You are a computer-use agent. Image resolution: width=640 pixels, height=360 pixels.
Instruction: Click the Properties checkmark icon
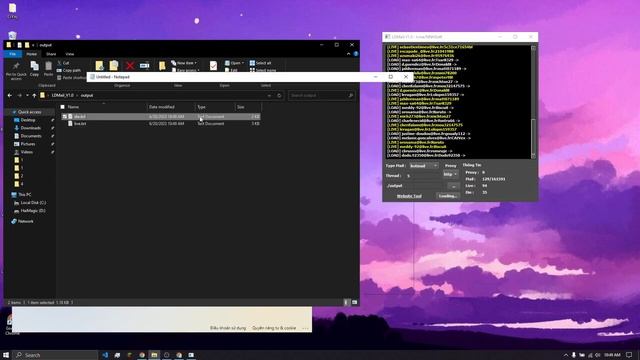point(213,65)
